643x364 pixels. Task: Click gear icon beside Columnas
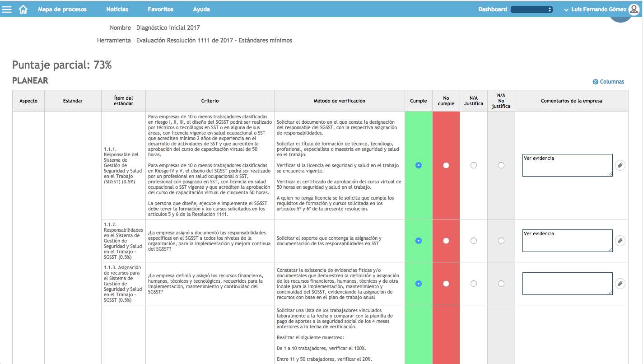coord(595,82)
